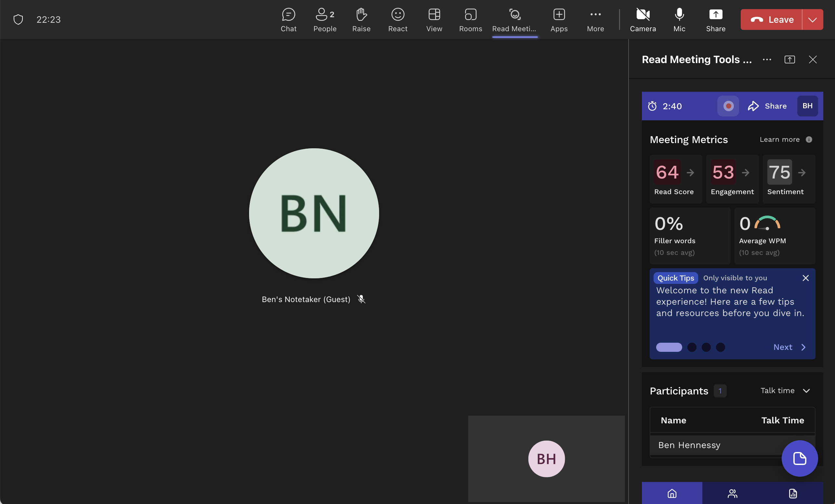Select the second Quick Tips page dot
The height and width of the screenshot is (504, 835).
[692, 347]
